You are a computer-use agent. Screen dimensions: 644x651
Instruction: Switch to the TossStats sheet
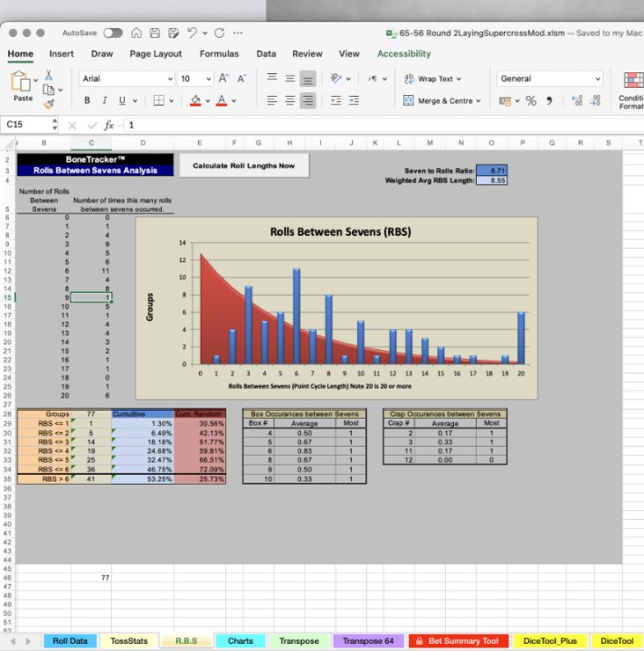pyautogui.click(x=129, y=641)
